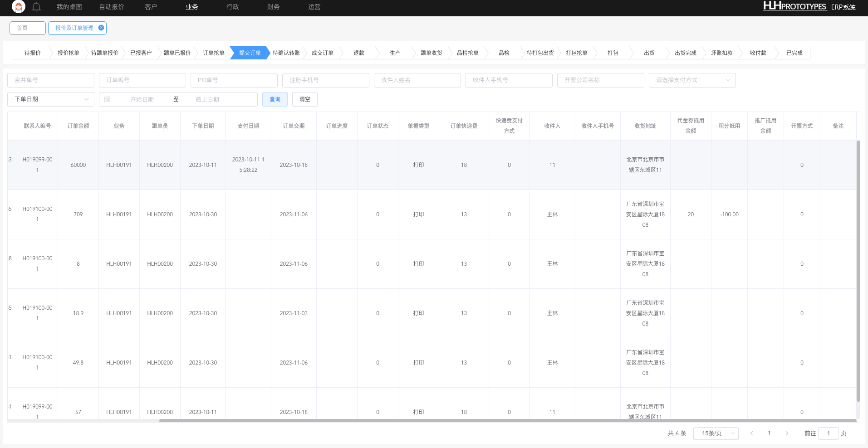The width and height of the screenshot is (868, 448).
Task: Click the 订单金额 column header
Action: click(78, 126)
